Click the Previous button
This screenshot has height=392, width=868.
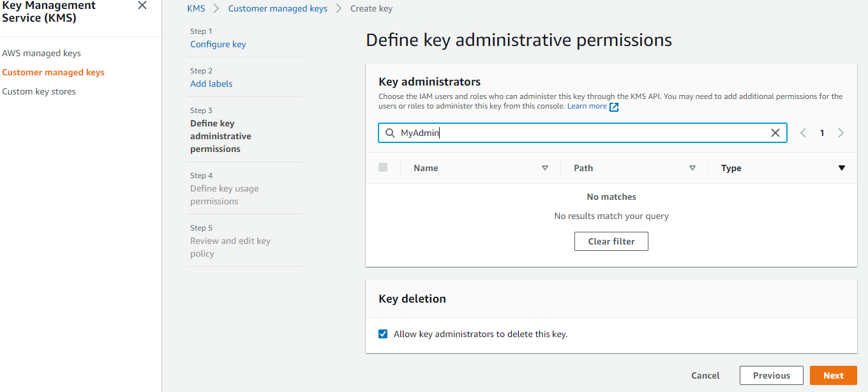click(771, 375)
